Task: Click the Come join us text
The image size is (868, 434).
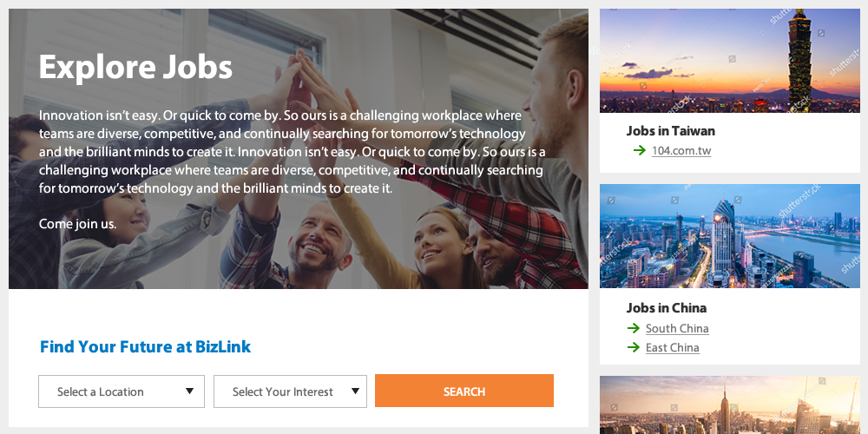Action: point(77,224)
